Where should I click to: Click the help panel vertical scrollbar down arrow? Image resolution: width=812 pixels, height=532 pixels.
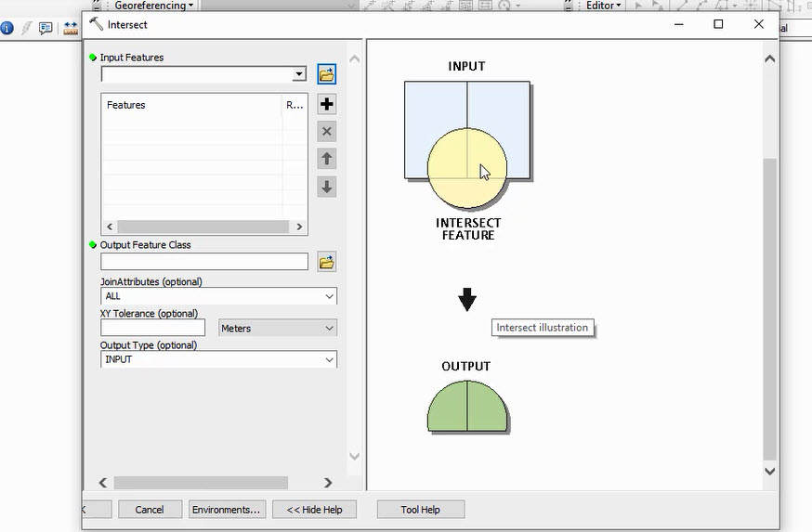point(769,472)
